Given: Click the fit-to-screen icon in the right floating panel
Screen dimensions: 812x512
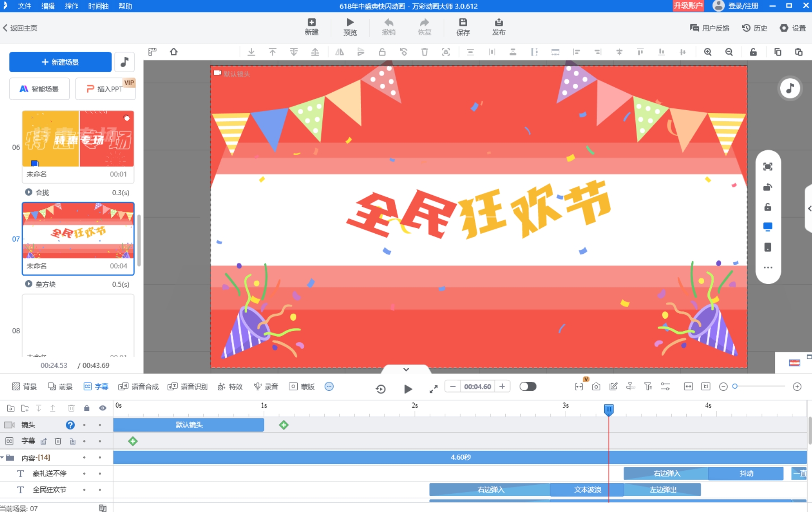Looking at the screenshot, I should click(x=768, y=166).
